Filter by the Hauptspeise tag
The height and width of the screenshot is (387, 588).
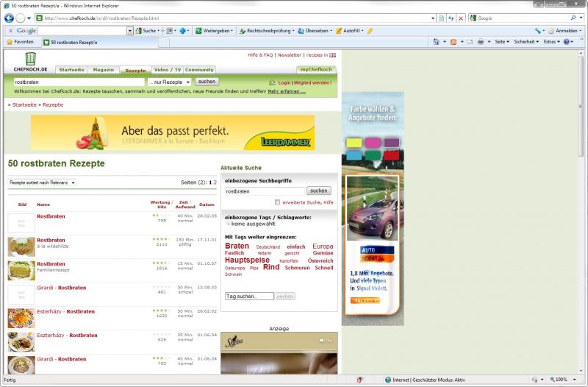(247, 260)
